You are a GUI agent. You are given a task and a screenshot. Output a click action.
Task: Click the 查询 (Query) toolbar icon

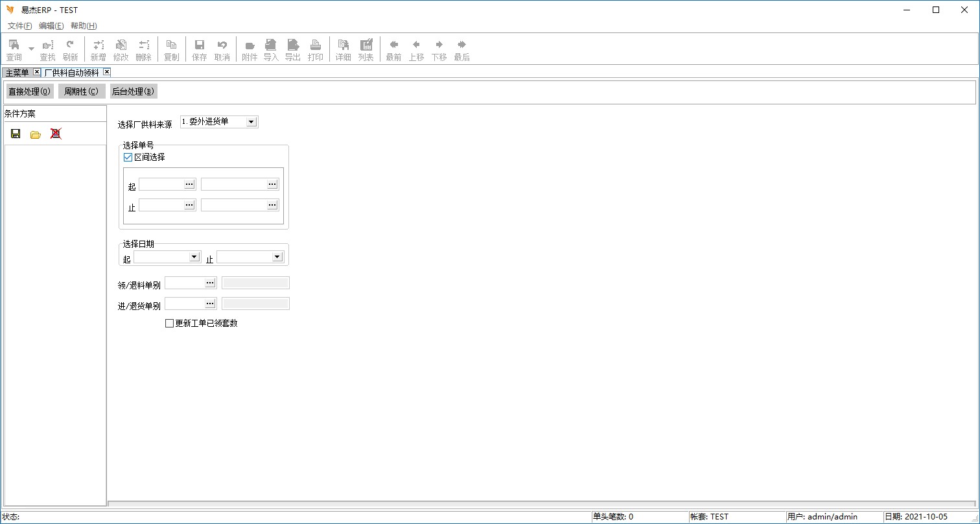[14, 49]
